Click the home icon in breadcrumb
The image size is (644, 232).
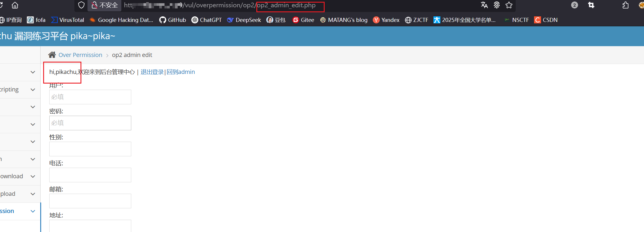tap(52, 55)
